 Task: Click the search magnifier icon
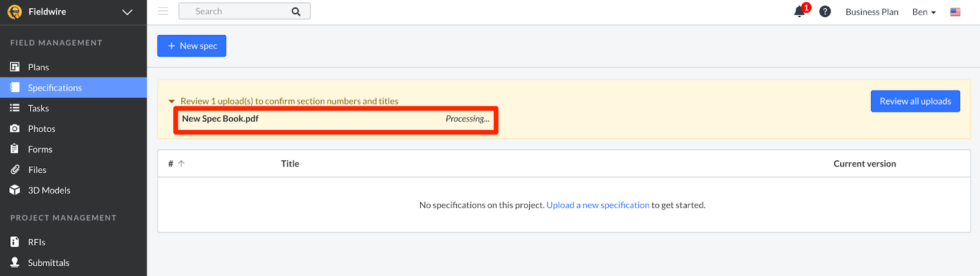pyautogui.click(x=296, y=12)
